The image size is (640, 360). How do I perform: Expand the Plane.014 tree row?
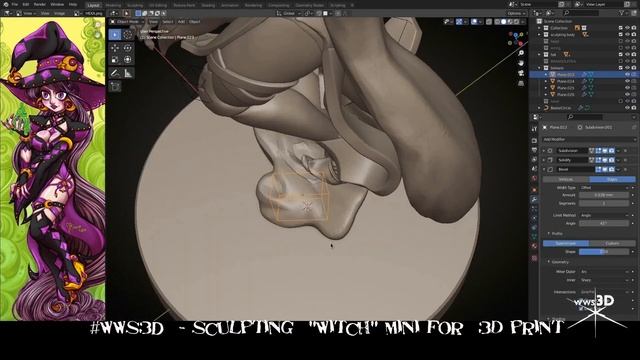pyautogui.click(x=546, y=81)
